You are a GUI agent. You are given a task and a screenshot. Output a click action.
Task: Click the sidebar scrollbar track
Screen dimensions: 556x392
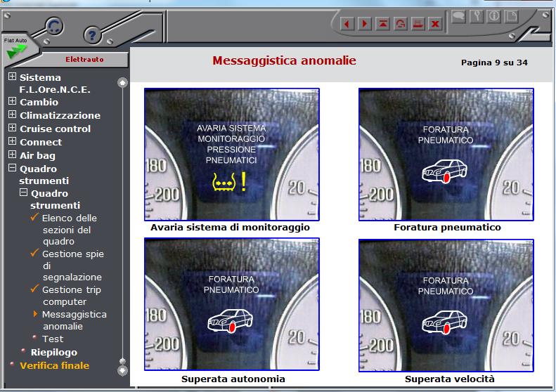(122, 223)
